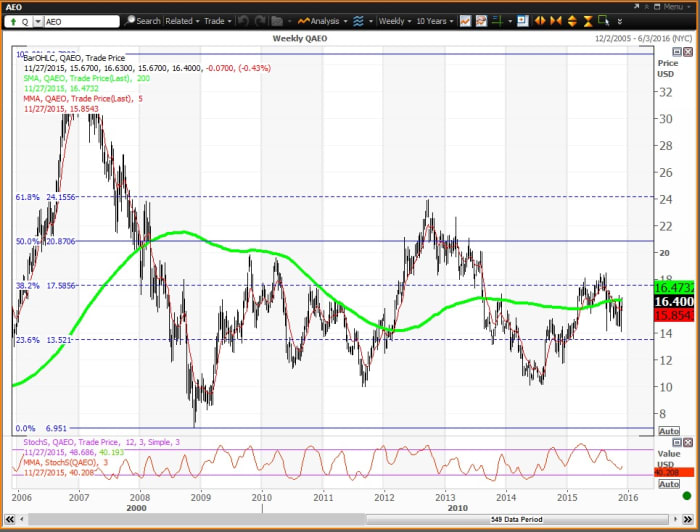
Task: Open the Related menu
Action: pos(182,20)
